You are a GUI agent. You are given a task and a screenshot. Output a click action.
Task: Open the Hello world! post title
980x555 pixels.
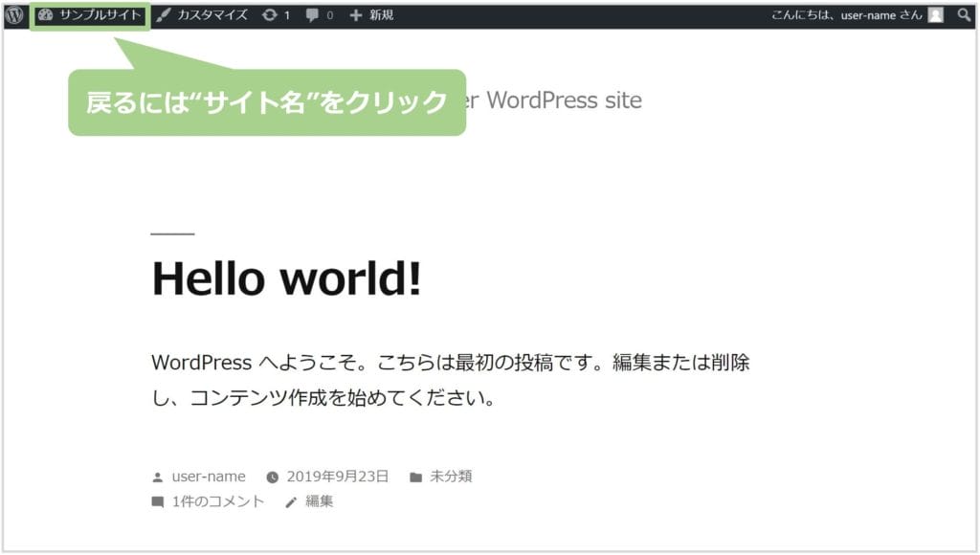coord(286,278)
